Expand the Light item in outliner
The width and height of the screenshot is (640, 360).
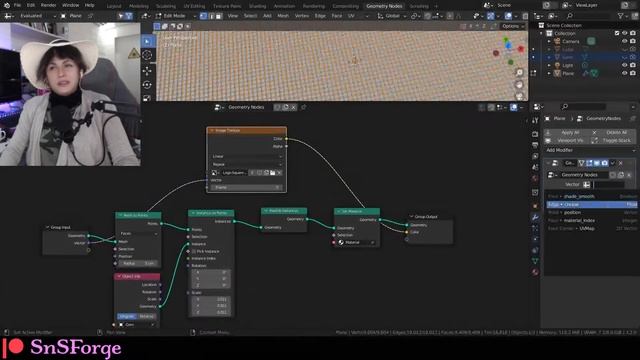[549, 65]
